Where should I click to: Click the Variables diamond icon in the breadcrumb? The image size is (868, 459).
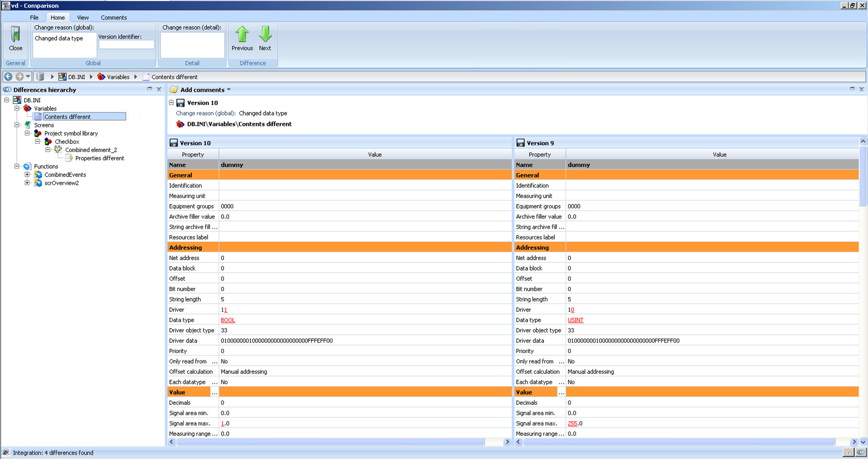[x=101, y=77]
